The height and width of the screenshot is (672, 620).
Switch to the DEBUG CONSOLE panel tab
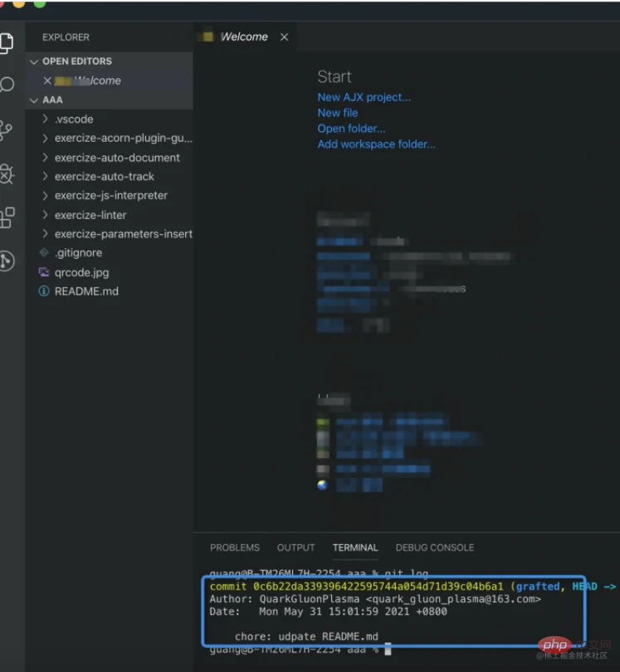(435, 548)
